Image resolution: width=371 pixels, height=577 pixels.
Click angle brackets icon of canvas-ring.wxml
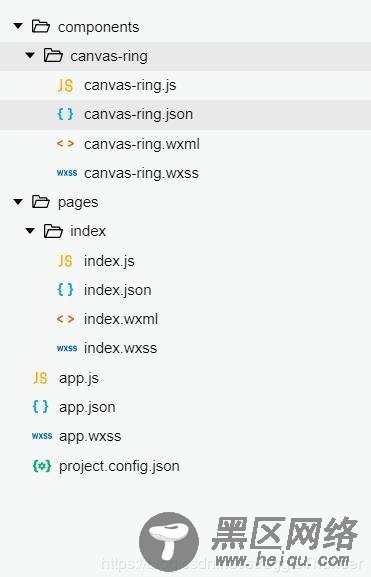tap(66, 144)
